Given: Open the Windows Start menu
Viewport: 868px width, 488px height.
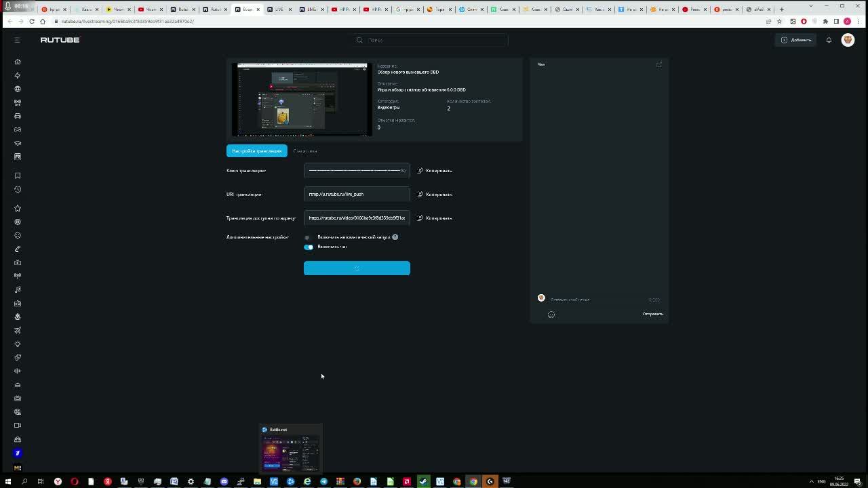Looking at the screenshot, I should pyautogui.click(x=7, y=481).
